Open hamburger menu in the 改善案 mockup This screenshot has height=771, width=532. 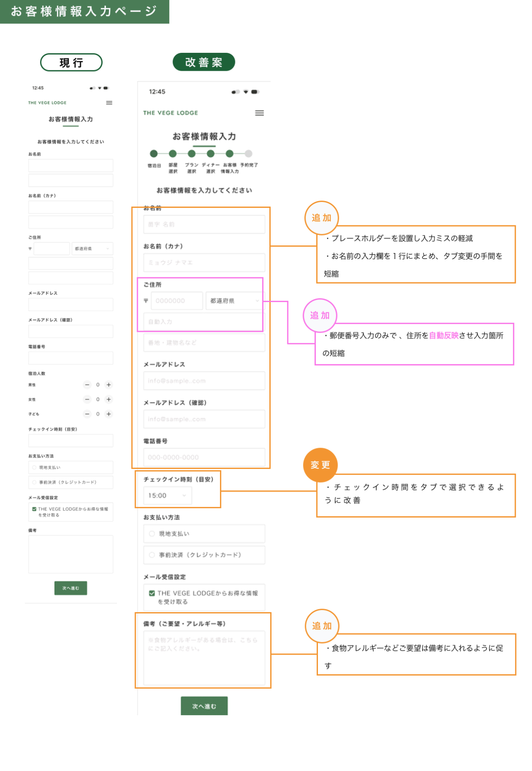pyautogui.click(x=259, y=113)
